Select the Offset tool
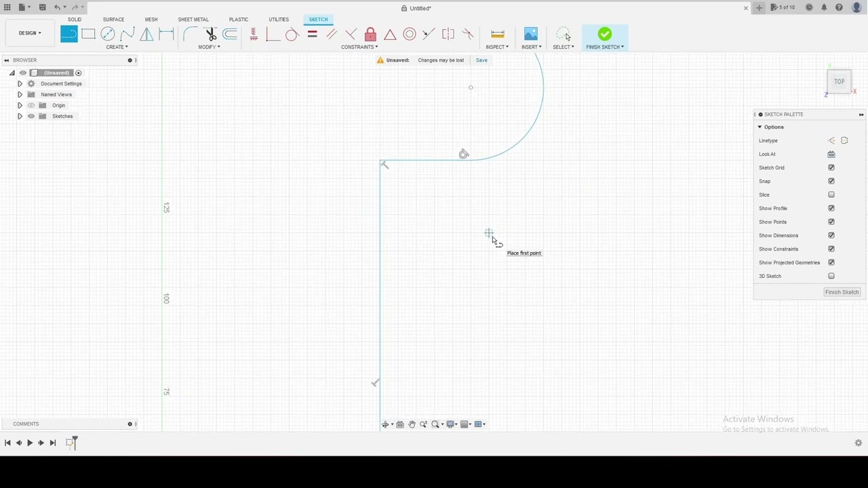The image size is (868, 488). 230,34
